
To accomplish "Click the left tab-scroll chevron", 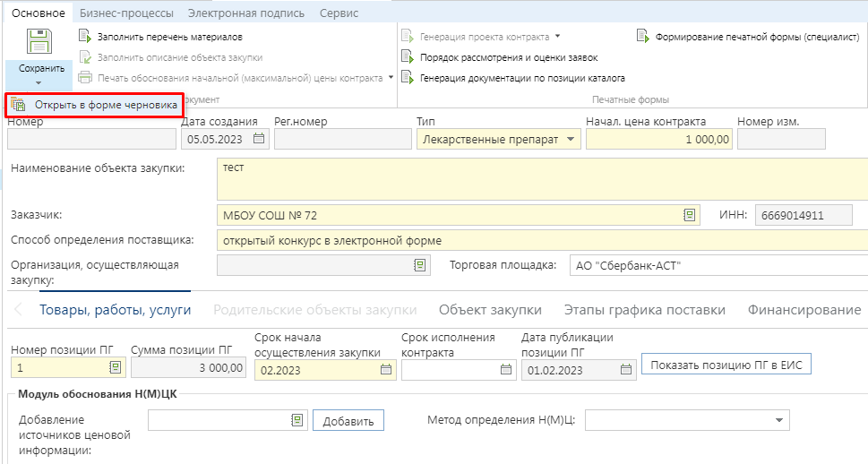I will point(18,310).
